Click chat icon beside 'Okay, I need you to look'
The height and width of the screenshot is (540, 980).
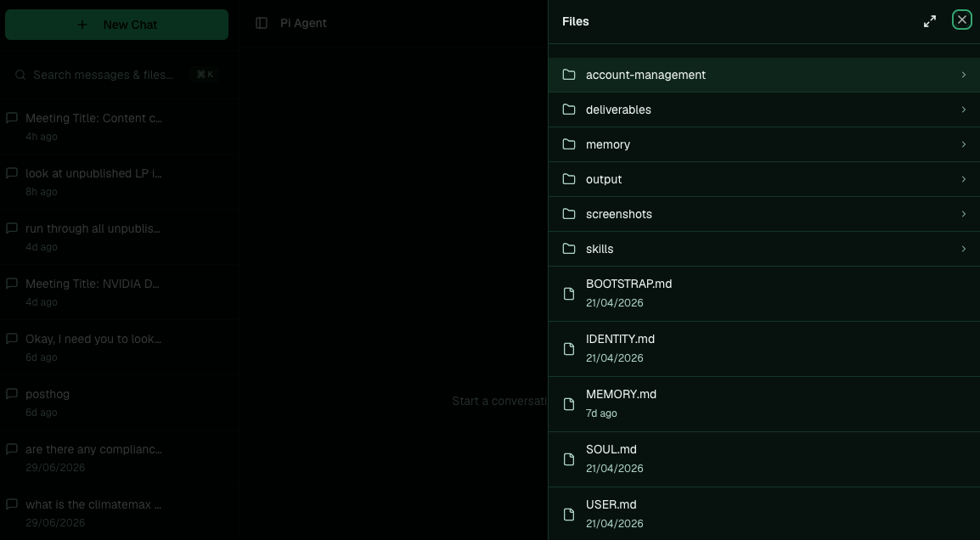(x=11, y=338)
